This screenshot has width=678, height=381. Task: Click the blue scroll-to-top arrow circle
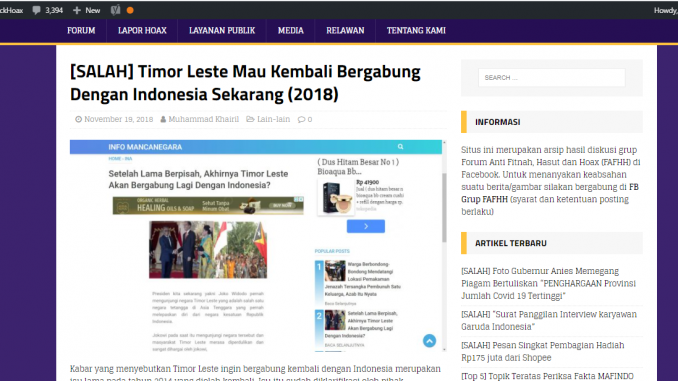pyautogui.click(x=429, y=341)
